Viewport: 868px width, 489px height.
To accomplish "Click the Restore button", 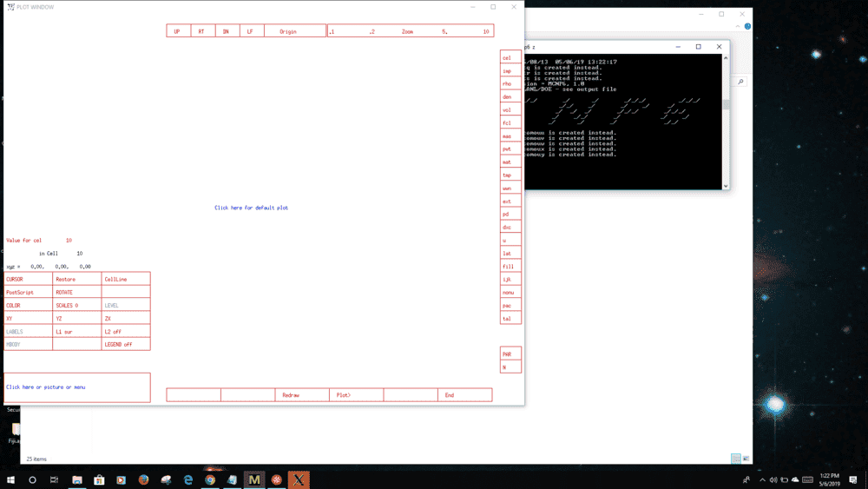I will point(77,279).
